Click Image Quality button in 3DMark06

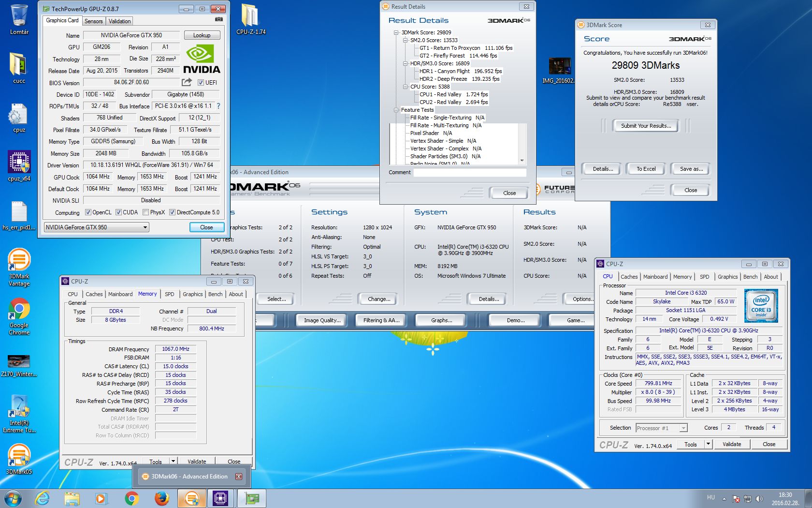(x=322, y=320)
